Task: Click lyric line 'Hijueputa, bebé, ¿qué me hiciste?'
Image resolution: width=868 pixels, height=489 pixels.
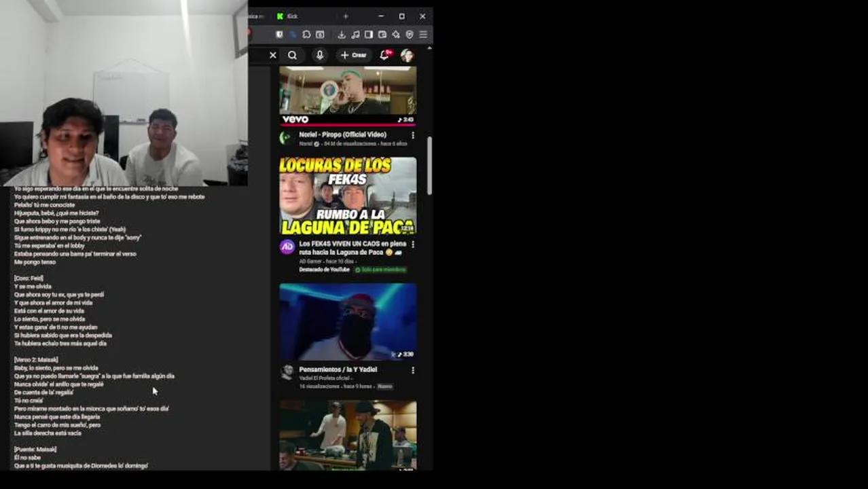Action: pos(56,213)
